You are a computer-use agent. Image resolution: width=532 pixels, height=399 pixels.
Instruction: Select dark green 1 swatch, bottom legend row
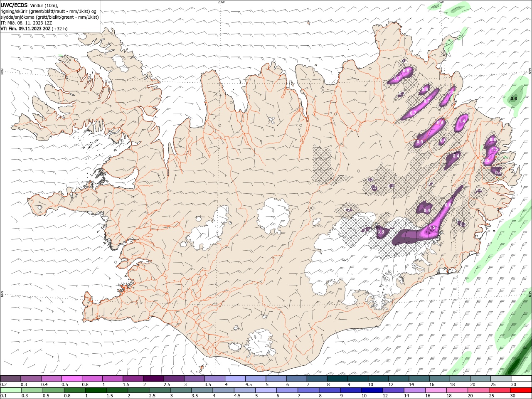click(x=96, y=390)
